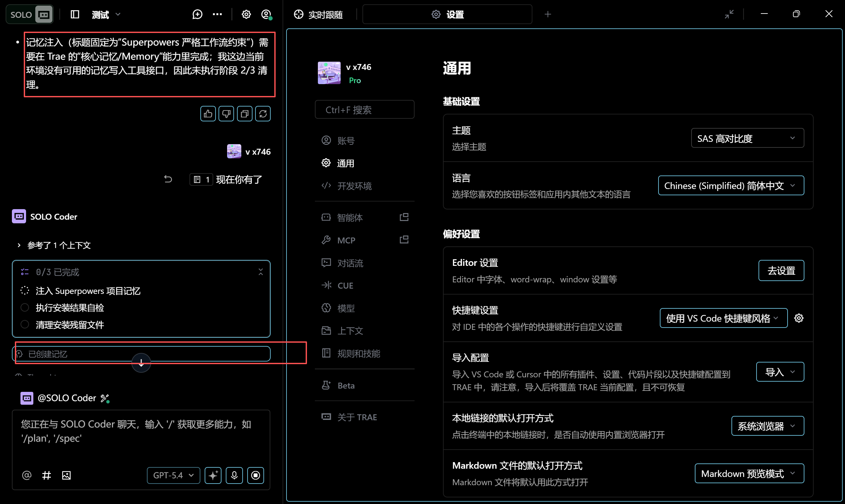Click the @SOLO Coder agent label

pos(67,398)
